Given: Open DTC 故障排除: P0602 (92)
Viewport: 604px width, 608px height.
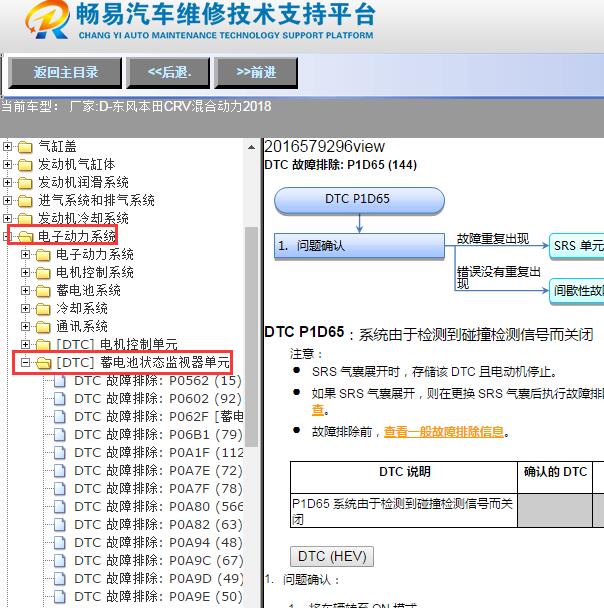Looking at the screenshot, I should point(158,399).
